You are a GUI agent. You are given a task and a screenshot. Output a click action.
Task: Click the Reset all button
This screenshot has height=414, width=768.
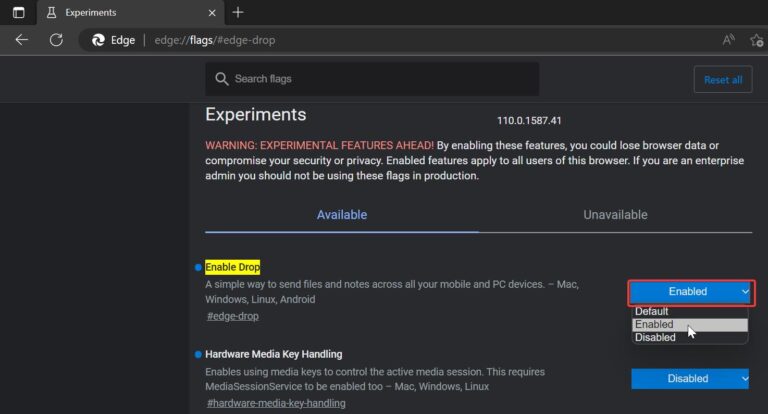pos(723,79)
